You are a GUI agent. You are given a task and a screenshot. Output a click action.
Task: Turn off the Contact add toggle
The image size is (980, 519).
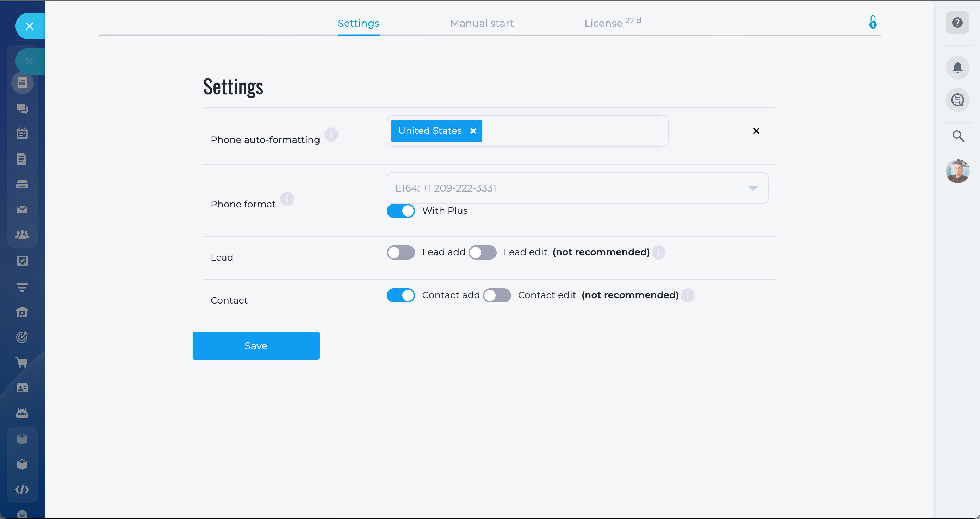coord(401,295)
